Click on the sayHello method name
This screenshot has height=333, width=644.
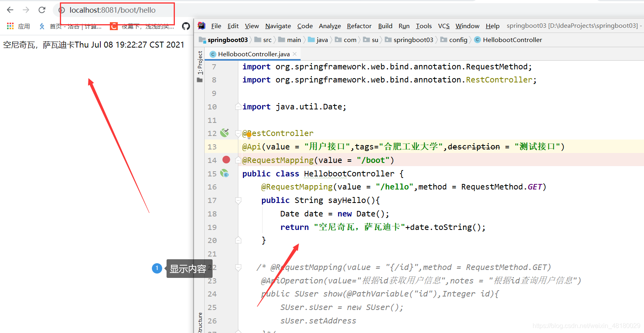pos(347,200)
